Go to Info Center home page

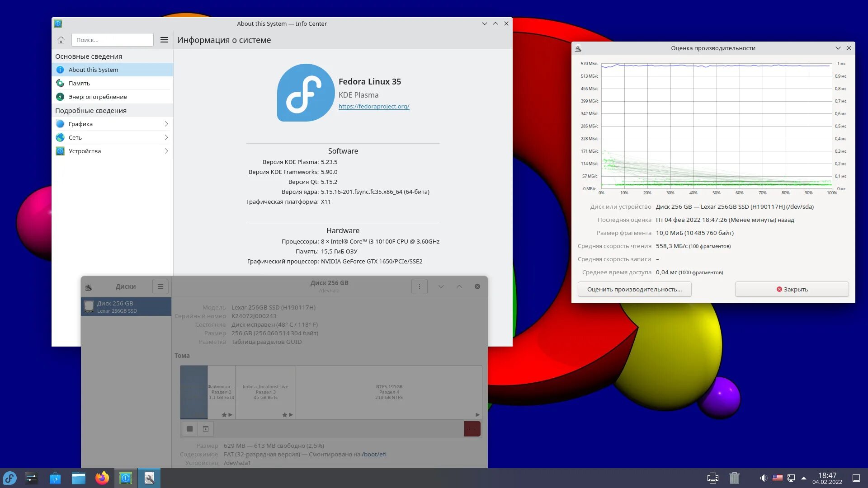[61, 40]
